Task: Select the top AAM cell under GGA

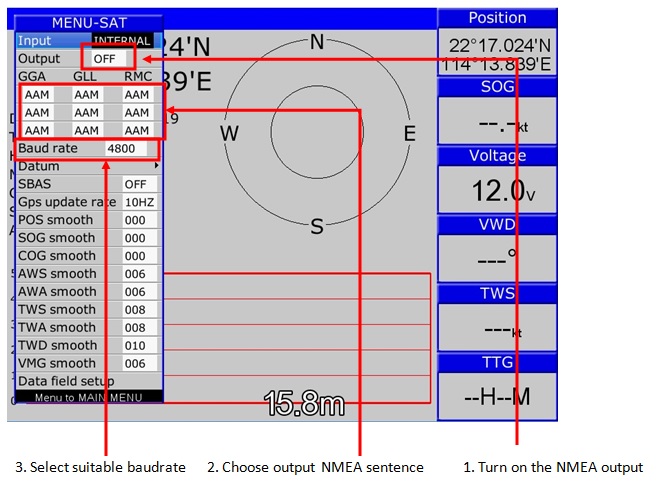Action: click(38, 95)
